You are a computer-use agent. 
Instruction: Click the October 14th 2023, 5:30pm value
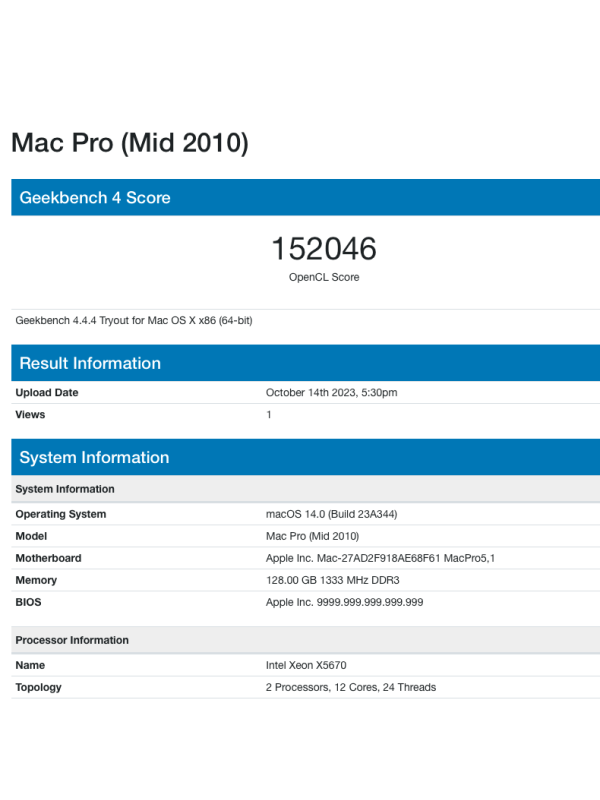tap(331, 392)
